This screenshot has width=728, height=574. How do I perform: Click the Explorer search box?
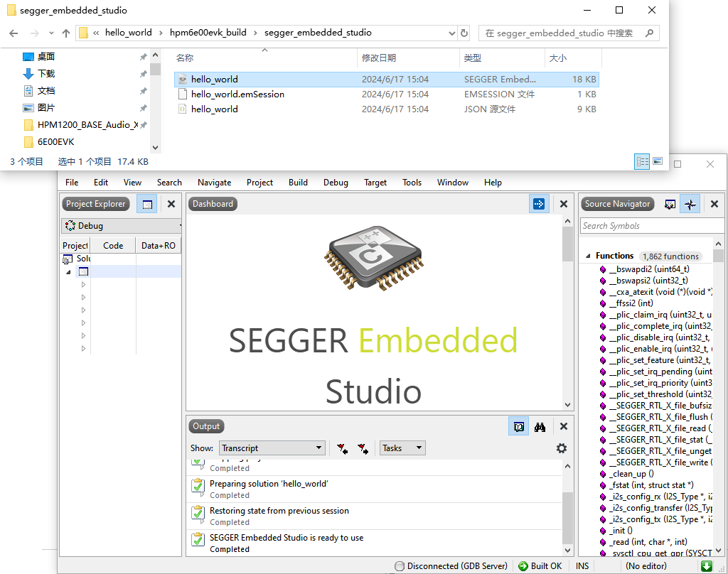[x=569, y=33]
